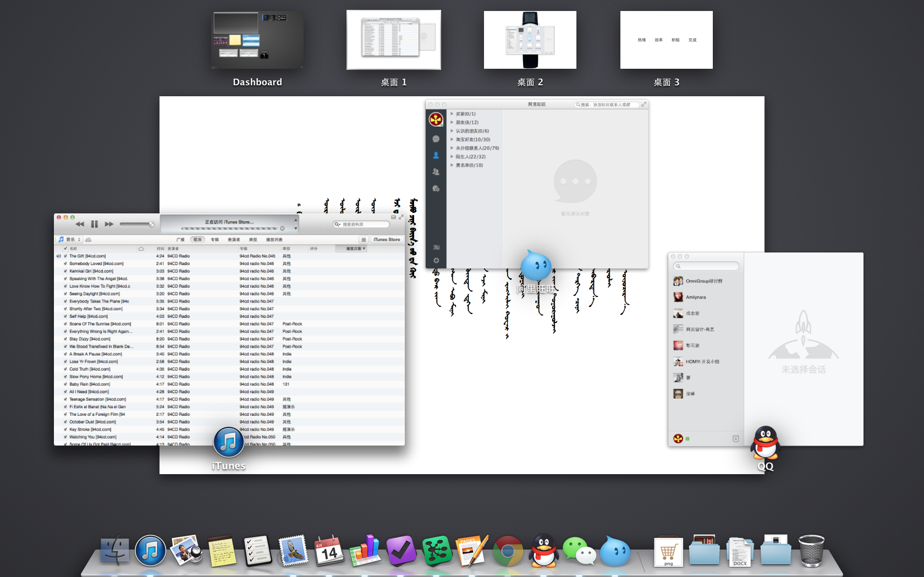Switch to the 桌面 1 space
924x577 pixels.
394,40
